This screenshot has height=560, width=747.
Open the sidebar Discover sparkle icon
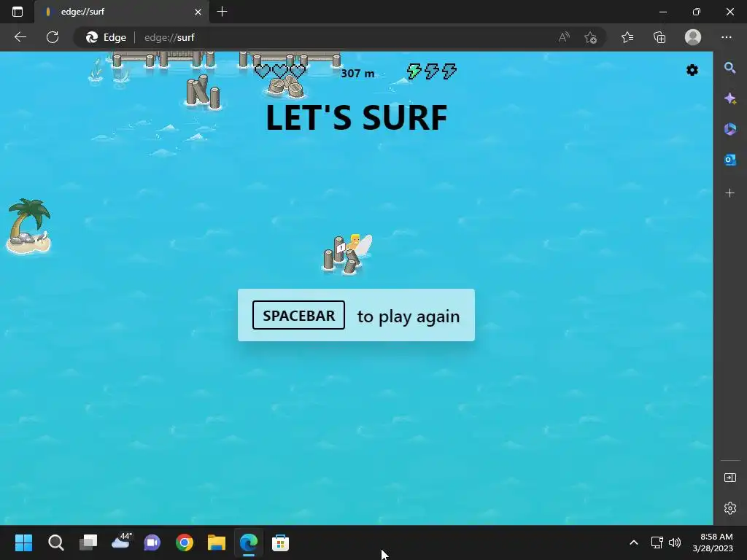[729, 98]
